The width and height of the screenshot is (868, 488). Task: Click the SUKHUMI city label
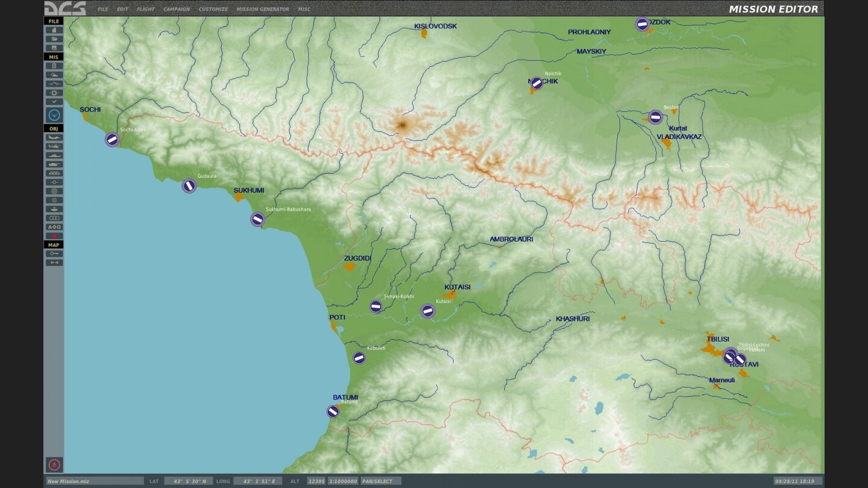(x=249, y=190)
